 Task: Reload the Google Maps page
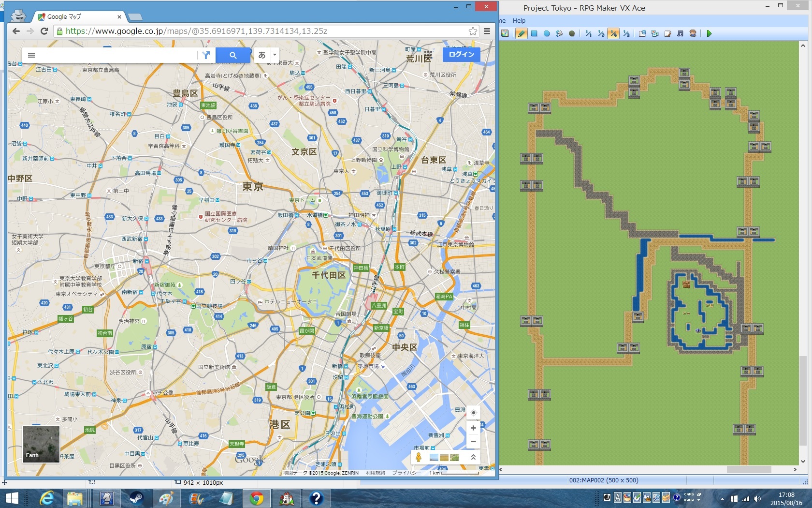click(x=44, y=31)
